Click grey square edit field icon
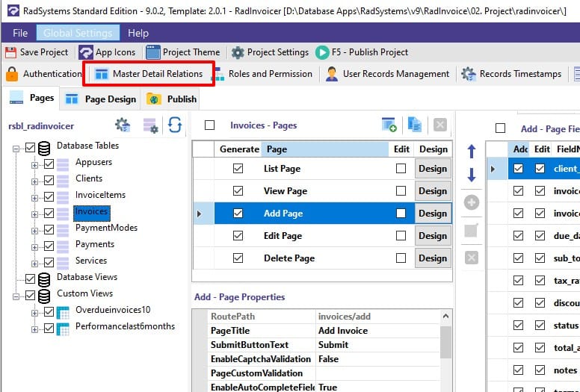 471,230
